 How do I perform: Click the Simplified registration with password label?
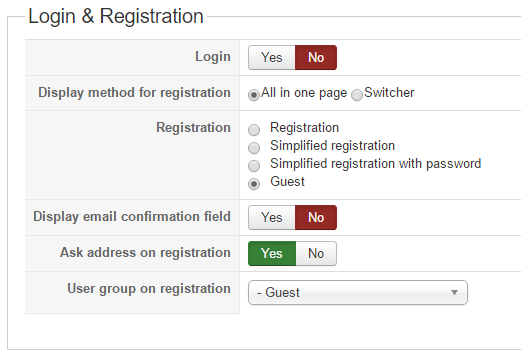click(376, 164)
